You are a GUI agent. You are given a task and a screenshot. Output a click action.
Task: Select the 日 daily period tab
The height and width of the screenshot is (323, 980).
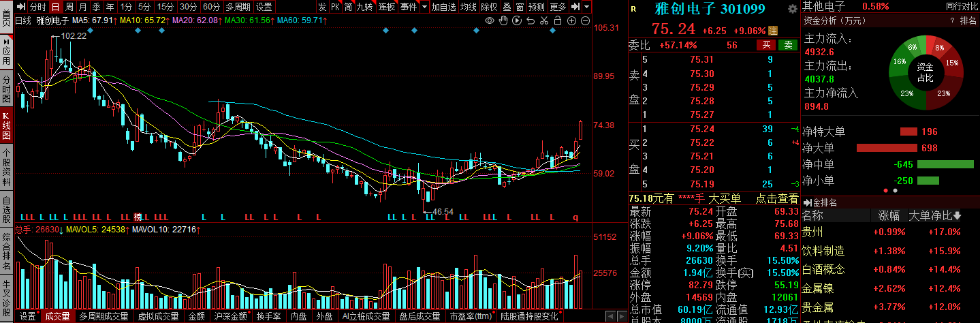click(56, 7)
